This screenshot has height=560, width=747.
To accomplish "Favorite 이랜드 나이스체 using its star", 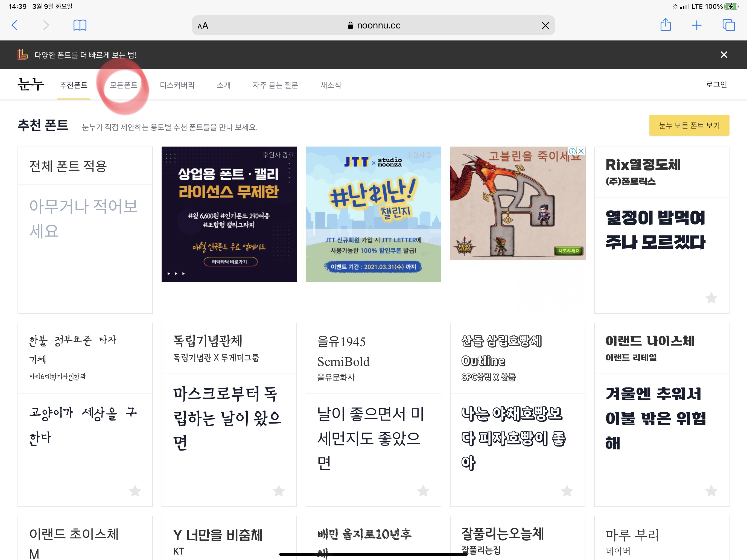I will [711, 491].
